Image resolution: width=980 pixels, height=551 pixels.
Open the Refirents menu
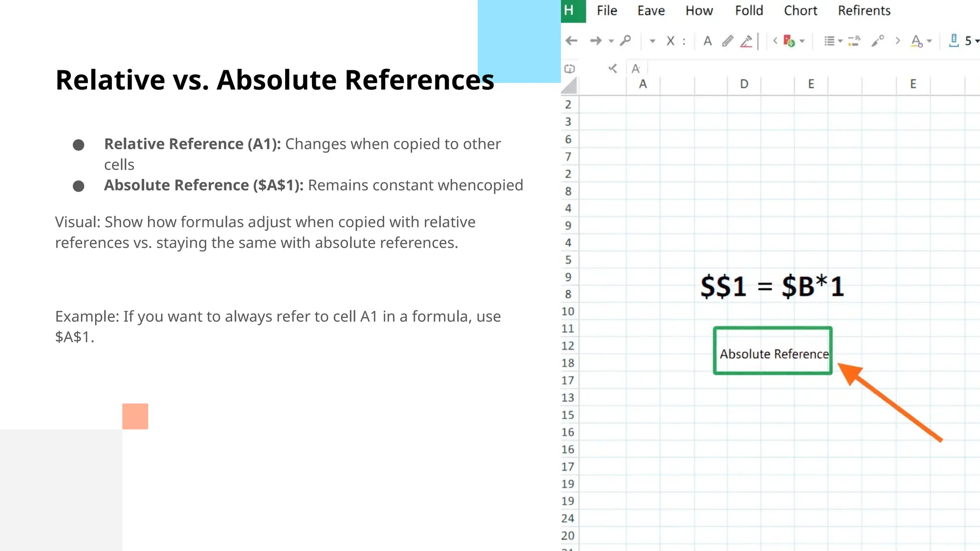click(864, 11)
